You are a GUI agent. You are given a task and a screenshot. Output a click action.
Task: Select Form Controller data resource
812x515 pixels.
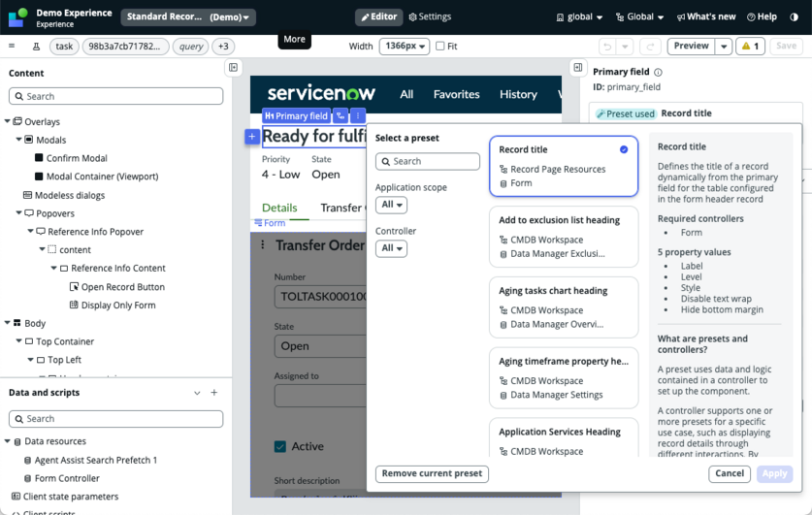[x=67, y=478]
